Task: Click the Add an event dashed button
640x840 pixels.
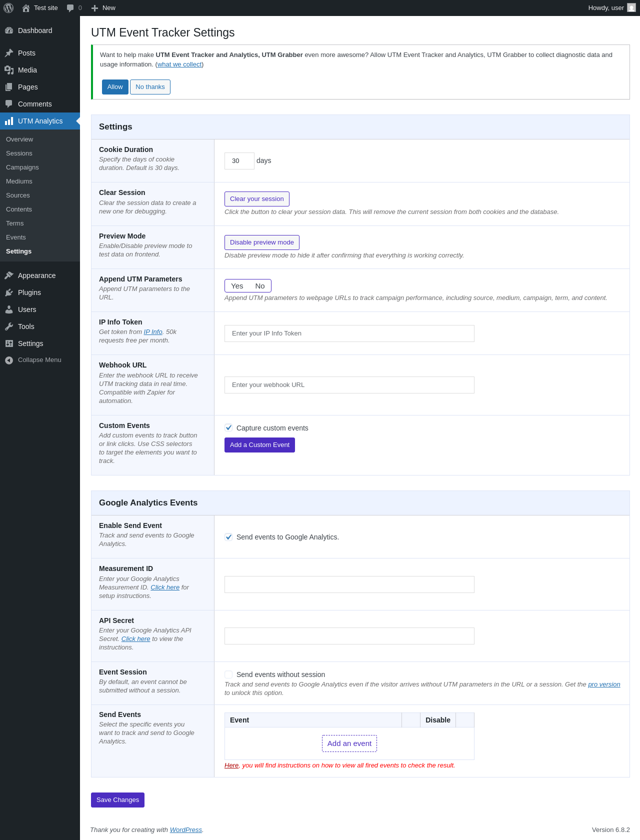Action: coord(349,743)
